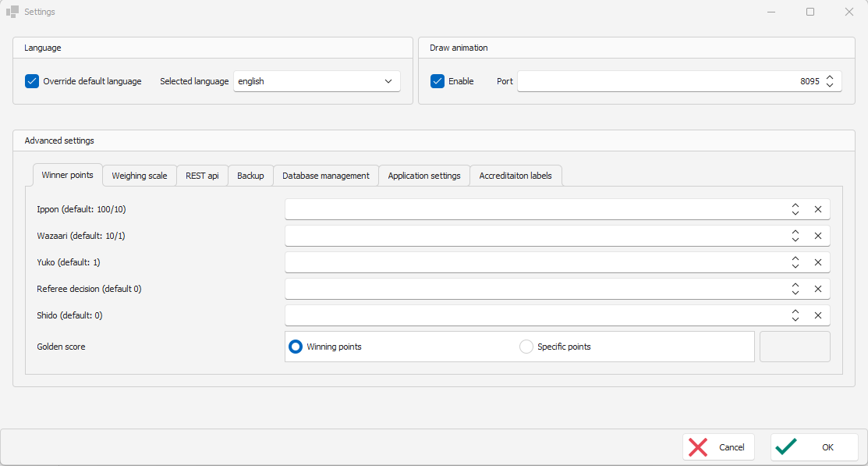
Task: Clear the Ippon points value
Action: tap(817, 209)
